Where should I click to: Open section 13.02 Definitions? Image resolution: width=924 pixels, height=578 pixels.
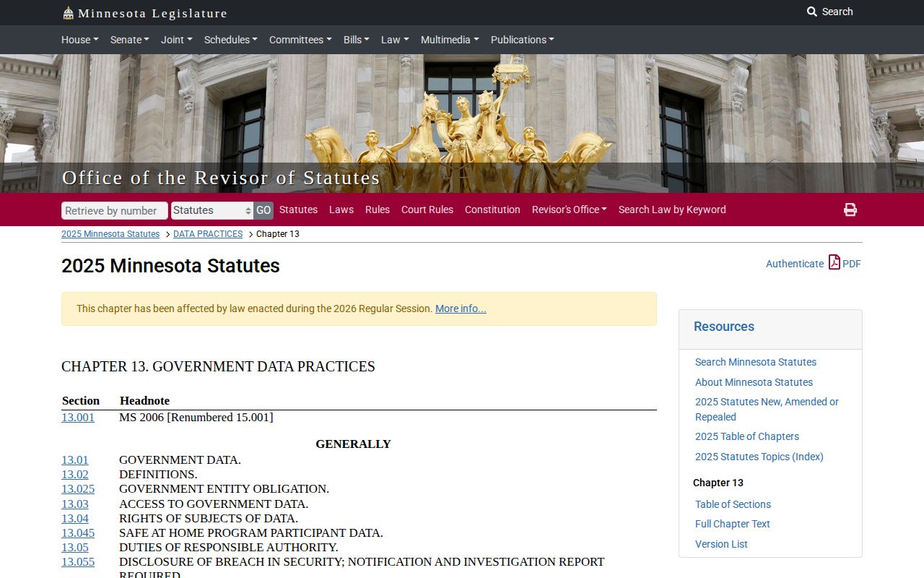[x=75, y=474]
